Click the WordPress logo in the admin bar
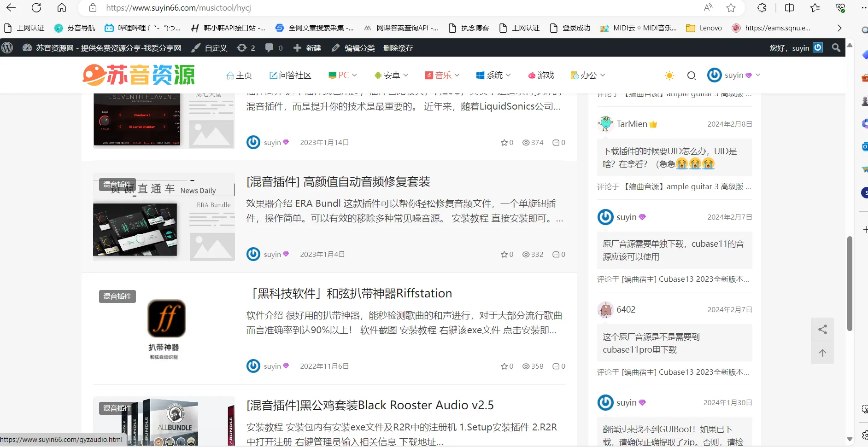The width and height of the screenshot is (868, 447). point(7,47)
